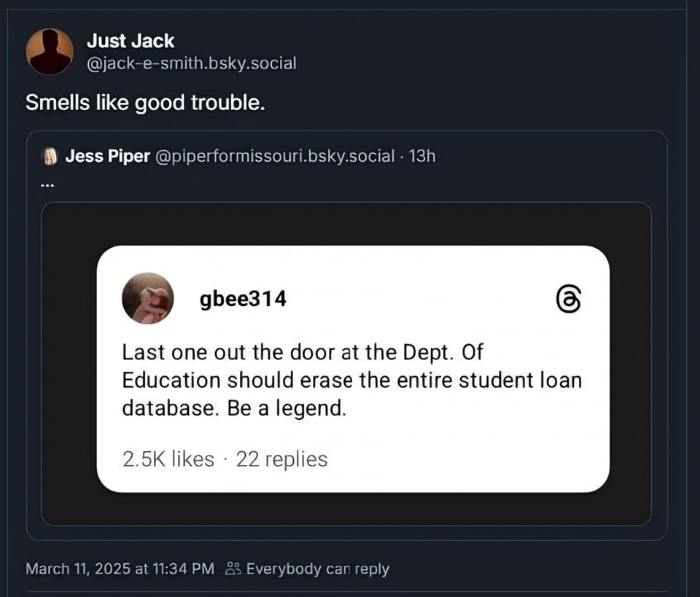Screen dimensions: 700x597
Task: Open the Just Jack display name
Action: [131, 41]
